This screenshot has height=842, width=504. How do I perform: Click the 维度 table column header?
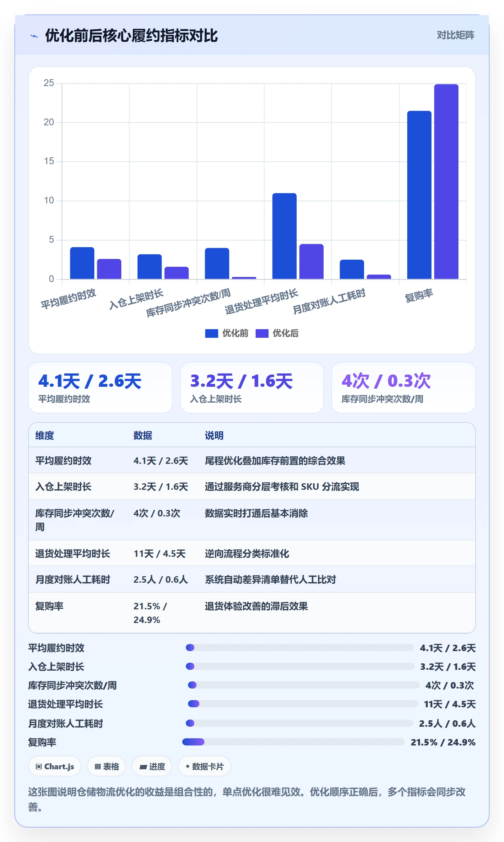point(45,435)
